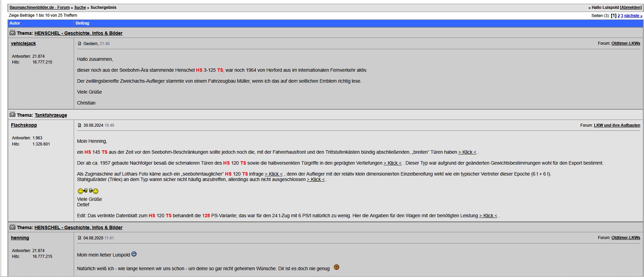Click the post icon next to 30.08.2024 18:49
This screenshot has height=277, width=644.
tap(80, 125)
